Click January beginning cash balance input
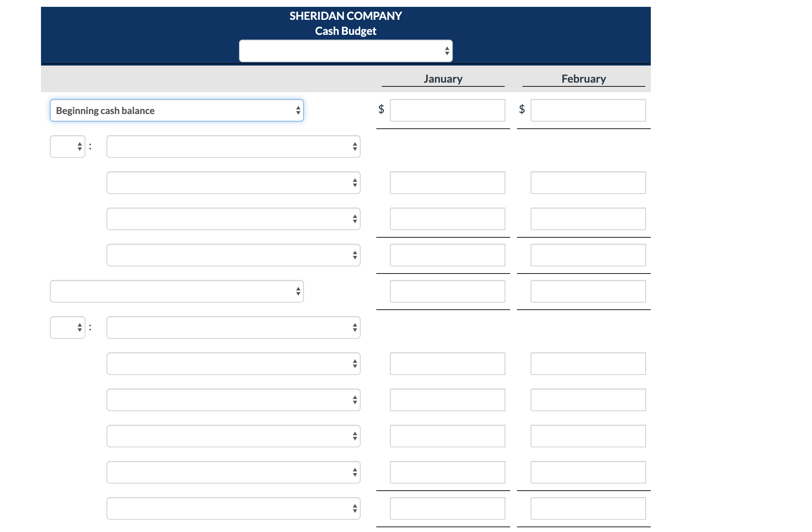The height and width of the screenshot is (532, 812). pos(447,110)
